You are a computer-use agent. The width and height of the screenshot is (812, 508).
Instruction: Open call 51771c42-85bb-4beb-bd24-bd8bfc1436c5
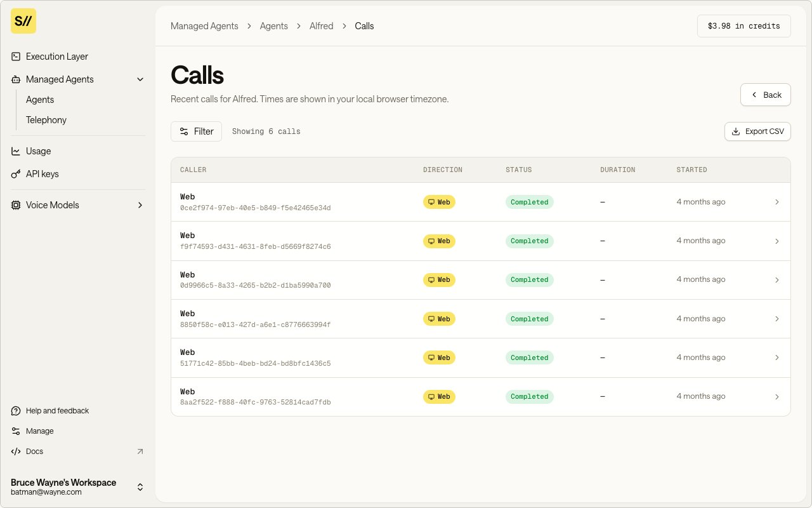tap(481, 358)
